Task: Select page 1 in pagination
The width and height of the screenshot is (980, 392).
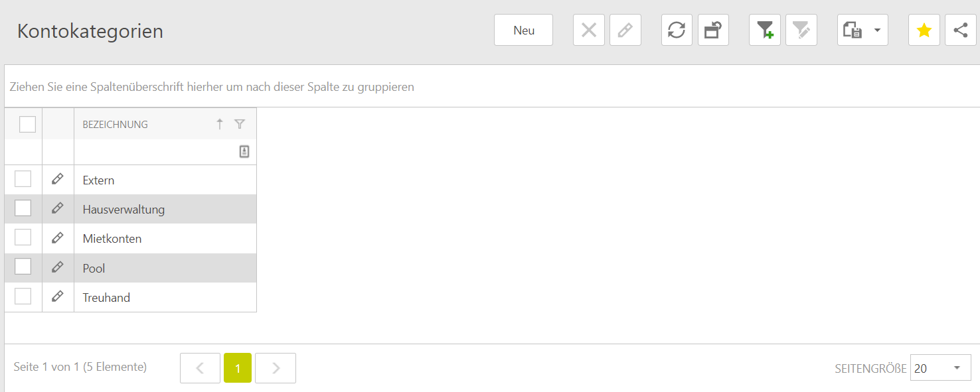Action: (x=238, y=368)
